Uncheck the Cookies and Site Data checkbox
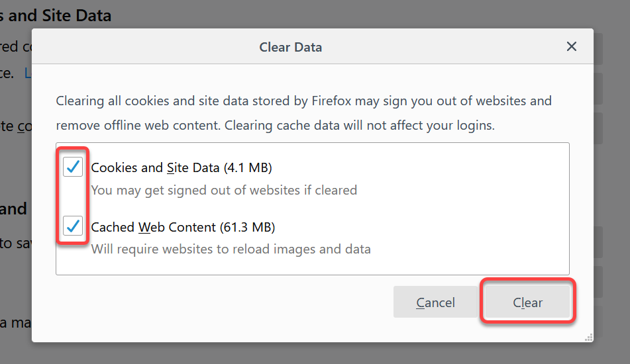 point(73,167)
